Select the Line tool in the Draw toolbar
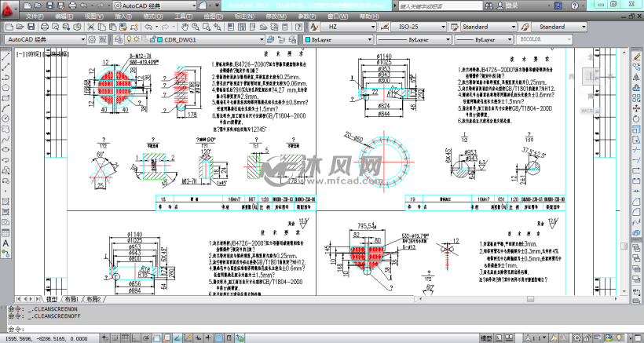 (5, 57)
